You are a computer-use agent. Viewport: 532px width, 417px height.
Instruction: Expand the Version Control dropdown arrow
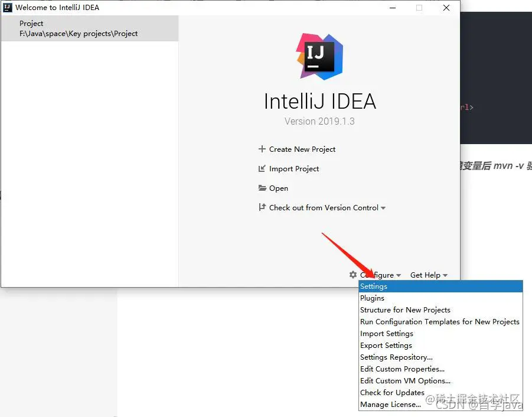click(x=383, y=208)
